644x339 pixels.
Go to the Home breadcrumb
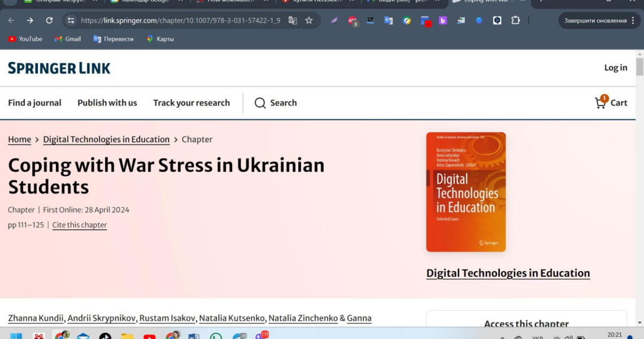click(x=19, y=140)
